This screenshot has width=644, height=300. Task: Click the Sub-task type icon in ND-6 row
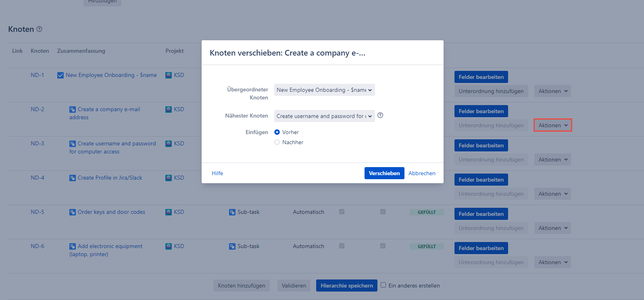coord(232,246)
